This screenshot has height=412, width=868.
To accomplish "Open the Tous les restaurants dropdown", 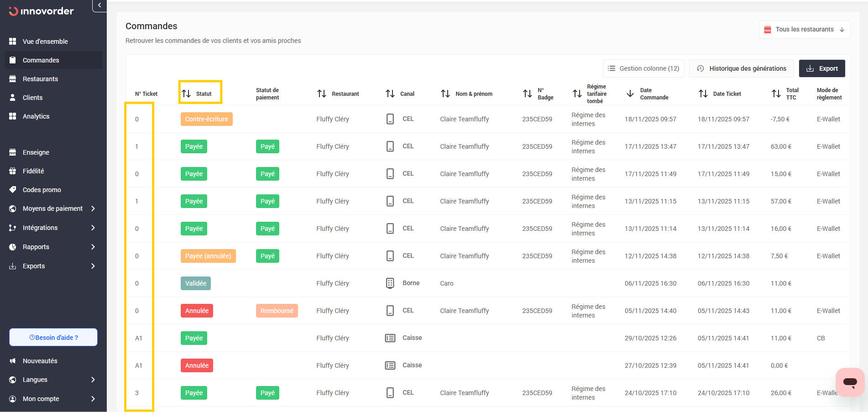I will pyautogui.click(x=805, y=30).
